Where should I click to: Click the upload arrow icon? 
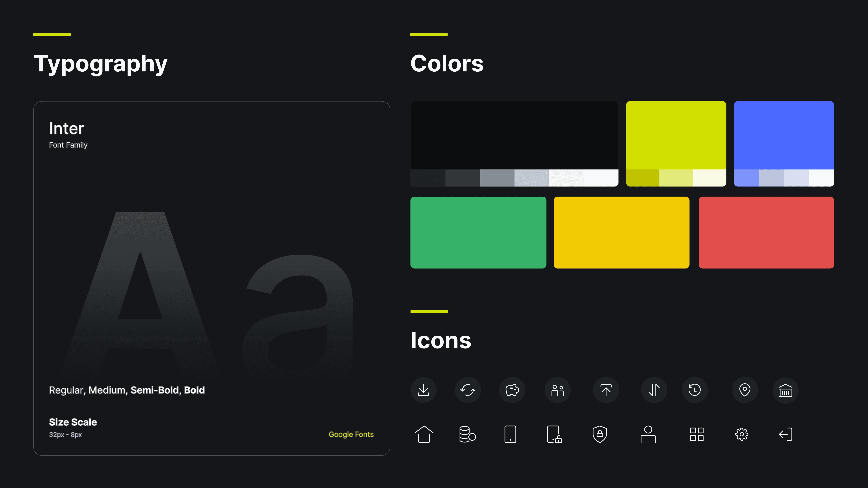606,390
